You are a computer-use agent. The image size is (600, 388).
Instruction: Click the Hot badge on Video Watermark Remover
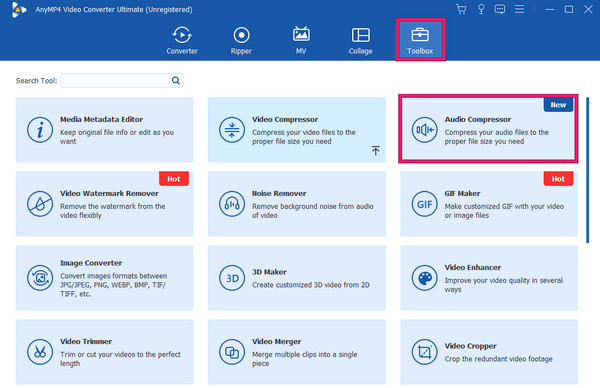(x=174, y=179)
